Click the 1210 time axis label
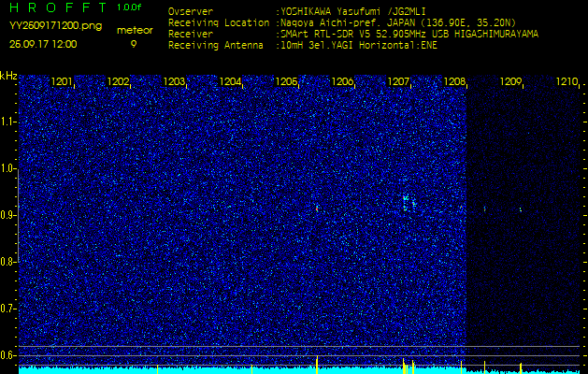 point(566,81)
